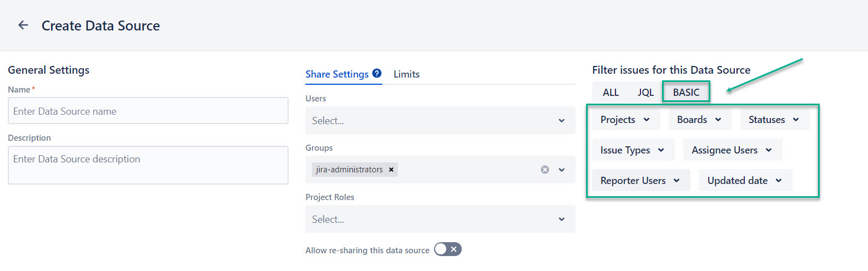Viewport: 868px width, 271px height.
Task: Toggle Allow re-sharing this data source
Action: click(448, 249)
